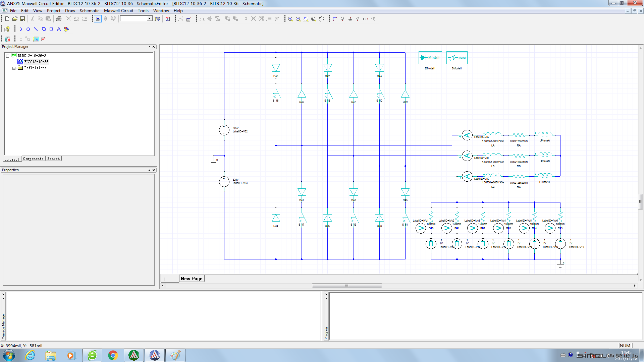Toggle auto-hide pin on Project Manager panel

149,47
